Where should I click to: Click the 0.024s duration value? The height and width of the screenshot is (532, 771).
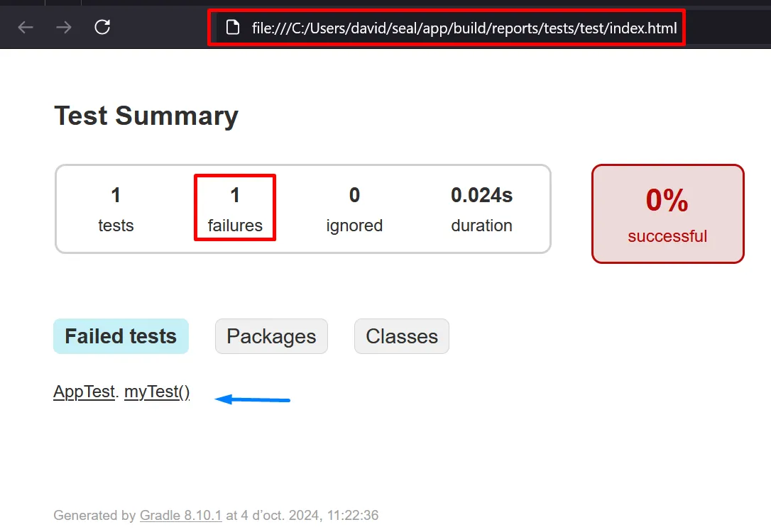481,196
